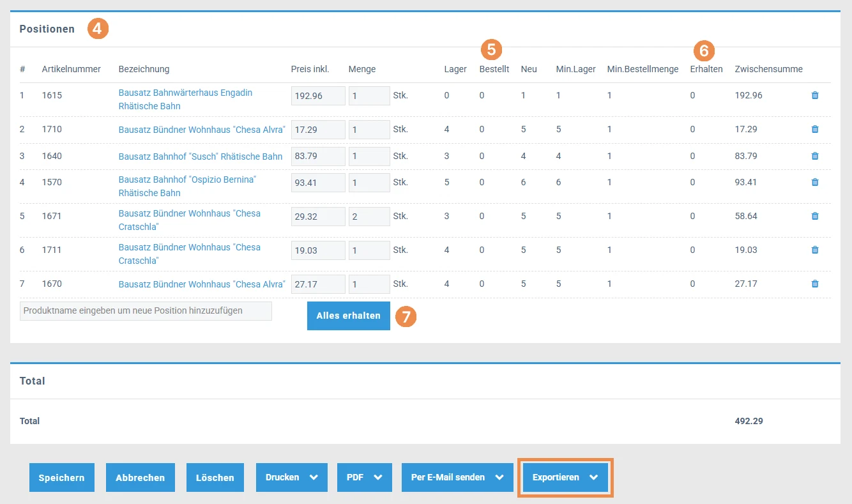Click the Produktname input to add position
852x504 pixels.
coord(146,311)
